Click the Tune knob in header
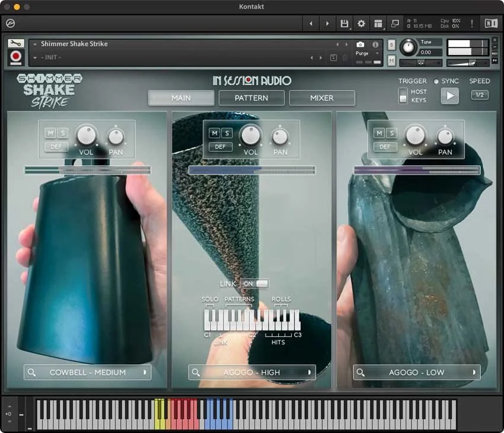Viewport: 504px width, 433px height. pos(408,47)
